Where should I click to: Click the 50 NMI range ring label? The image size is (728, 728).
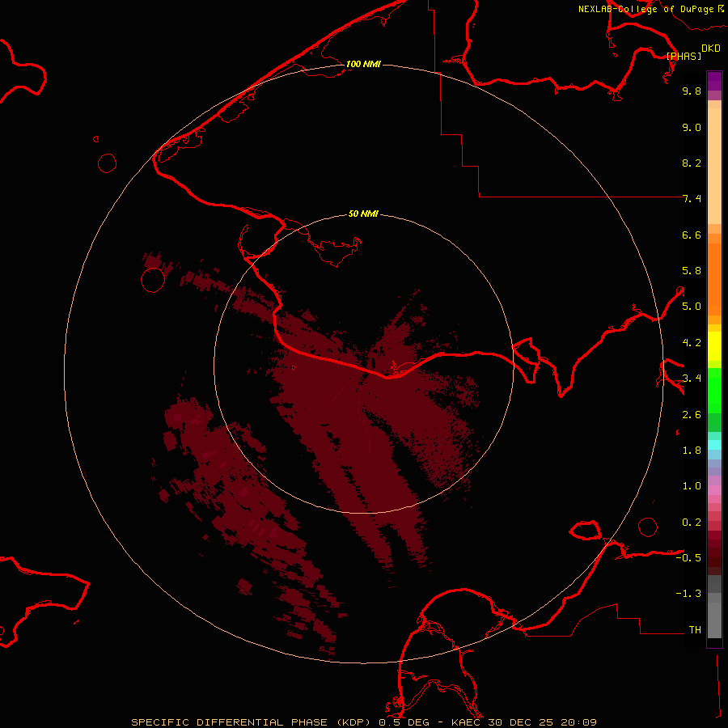[363, 214]
